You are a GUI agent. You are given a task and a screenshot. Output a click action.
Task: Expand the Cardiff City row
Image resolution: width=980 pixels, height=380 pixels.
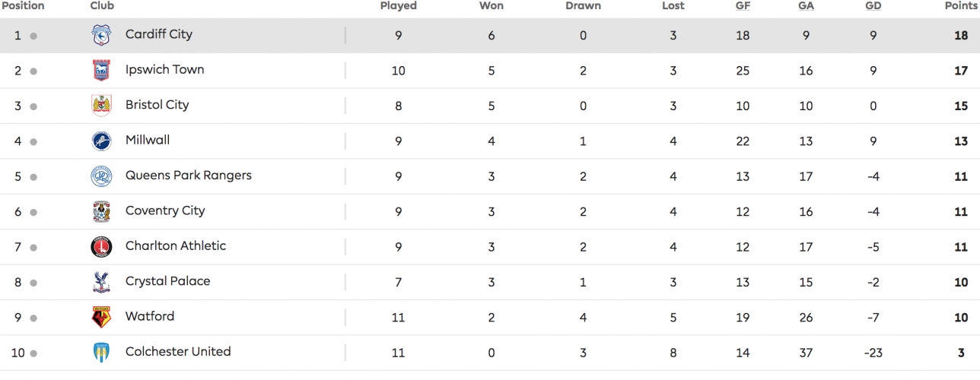490,35
